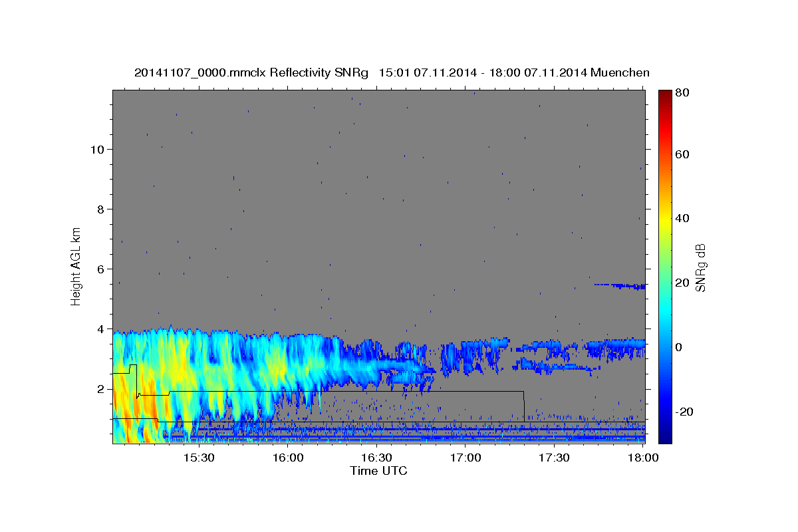
Task: Click the colorbar value -20
Action: coord(683,412)
